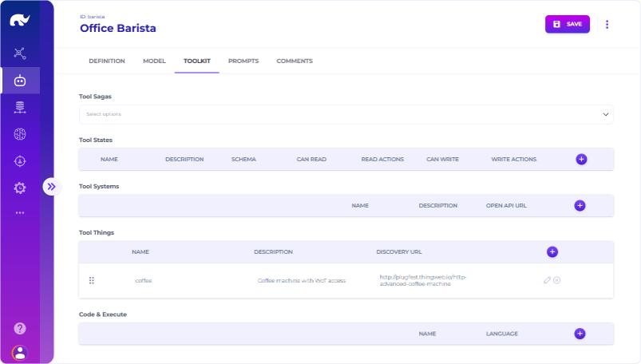Click the Tool Sagas dropdown chevron arrow

click(605, 114)
